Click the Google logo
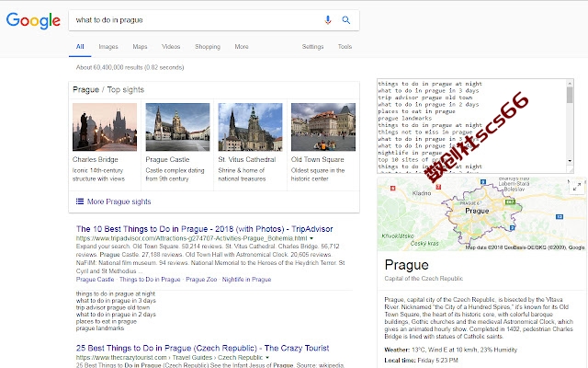 [33, 20]
